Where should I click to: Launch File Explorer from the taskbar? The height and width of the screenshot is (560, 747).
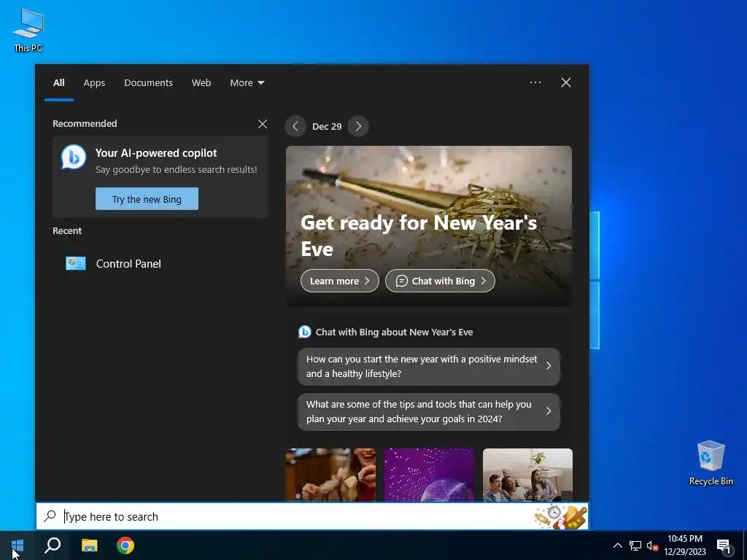tap(89, 545)
